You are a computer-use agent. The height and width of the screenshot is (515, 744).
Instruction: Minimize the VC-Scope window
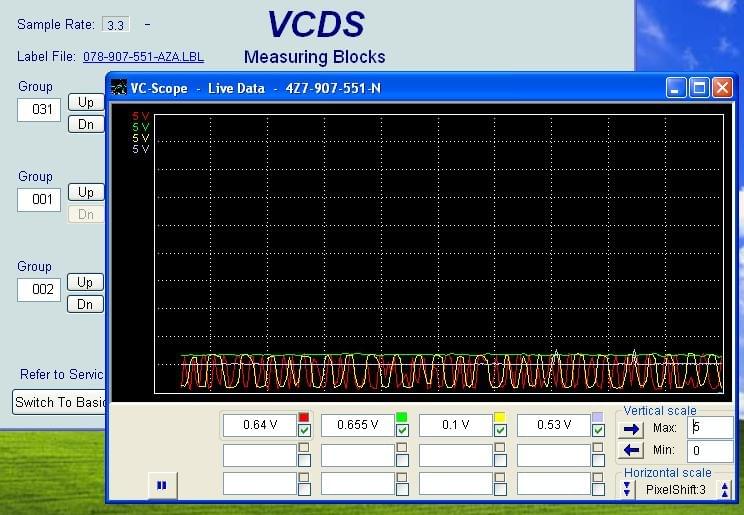(x=676, y=88)
